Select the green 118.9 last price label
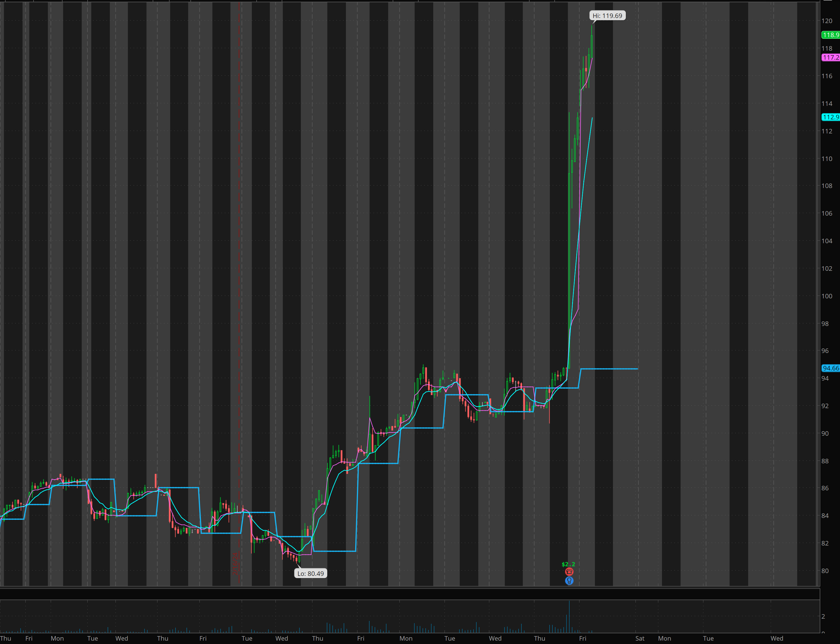840x644 pixels. 830,35
